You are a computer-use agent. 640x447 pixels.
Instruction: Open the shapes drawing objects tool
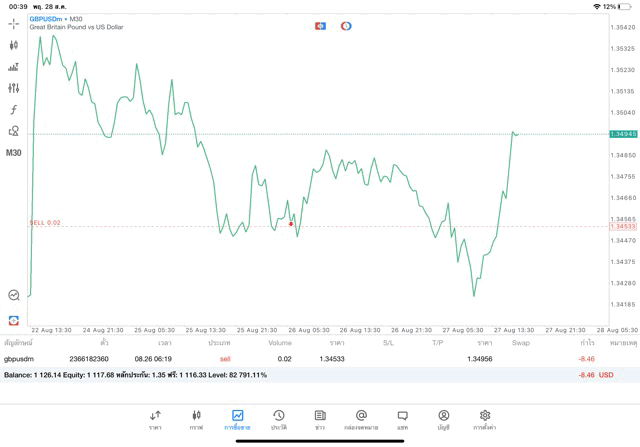(14, 131)
